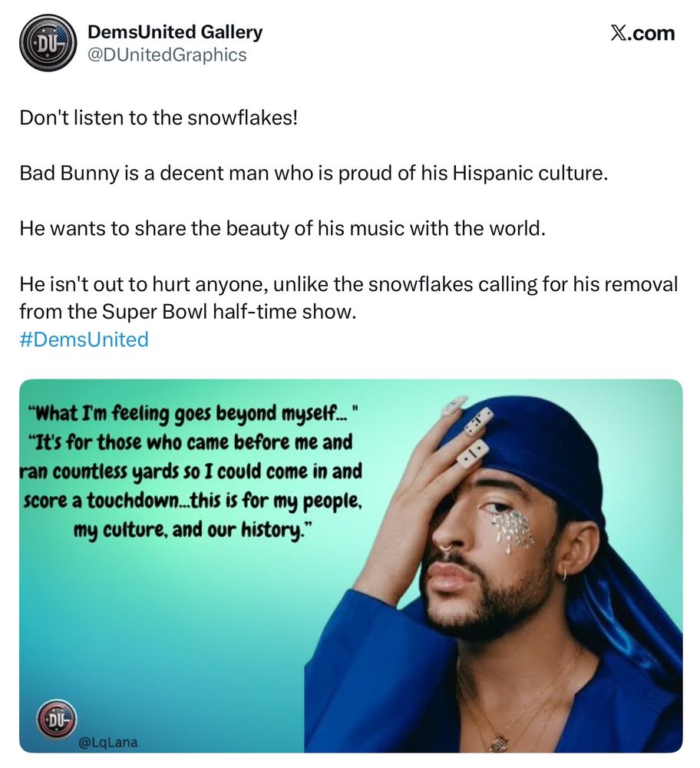The width and height of the screenshot is (700, 768).
Task: Click the @LqLana credit text
Action: (x=108, y=743)
